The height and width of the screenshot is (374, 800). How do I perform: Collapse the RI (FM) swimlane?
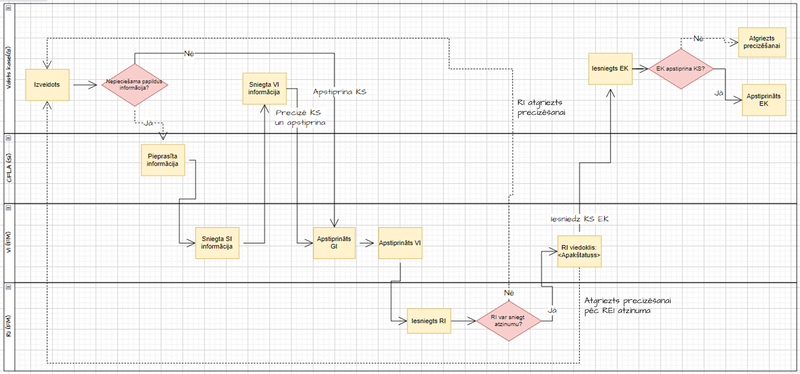click(x=9, y=287)
